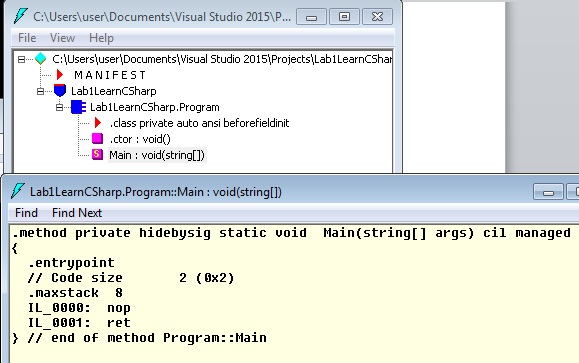
Task: Minimize the top ILDASM window
Action: pyautogui.click(x=311, y=17)
